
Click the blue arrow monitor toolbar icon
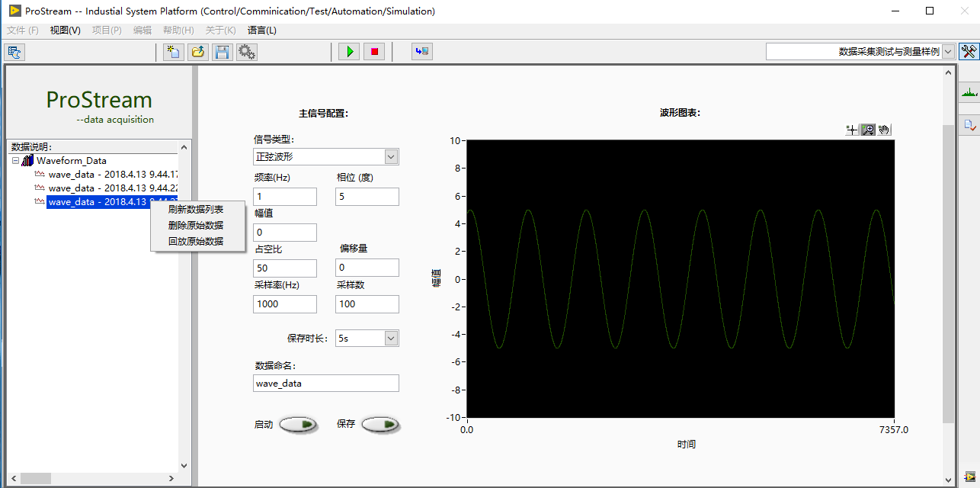pyautogui.click(x=421, y=52)
